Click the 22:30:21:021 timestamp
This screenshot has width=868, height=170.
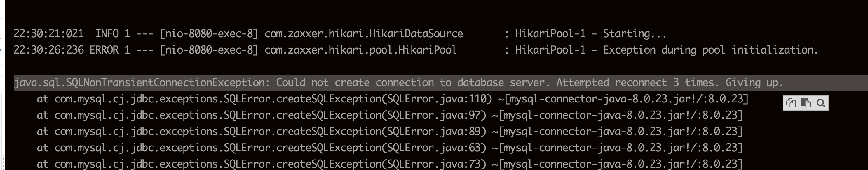coord(48,33)
